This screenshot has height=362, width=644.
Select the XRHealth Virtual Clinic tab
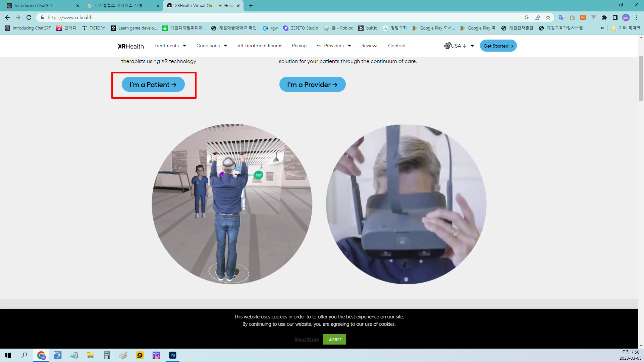click(x=203, y=6)
